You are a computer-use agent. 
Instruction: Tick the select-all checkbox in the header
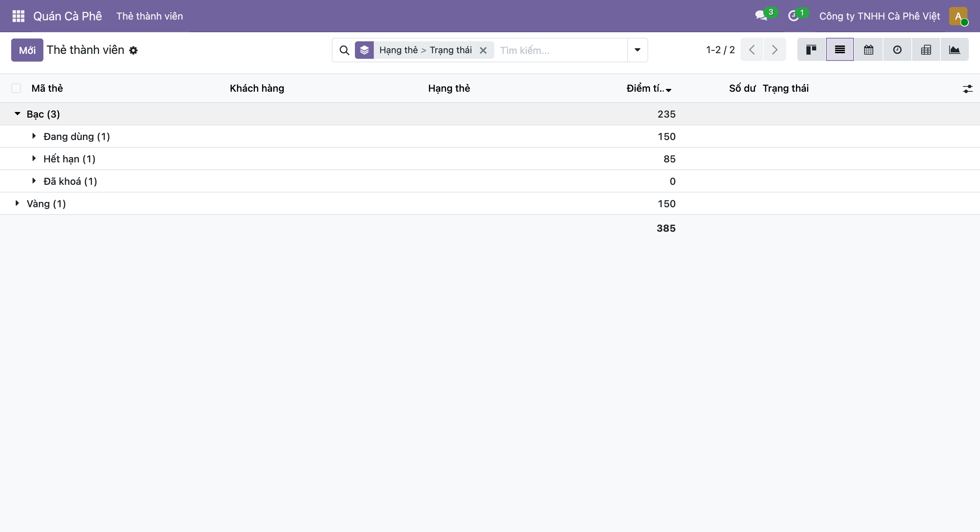click(16, 88)
